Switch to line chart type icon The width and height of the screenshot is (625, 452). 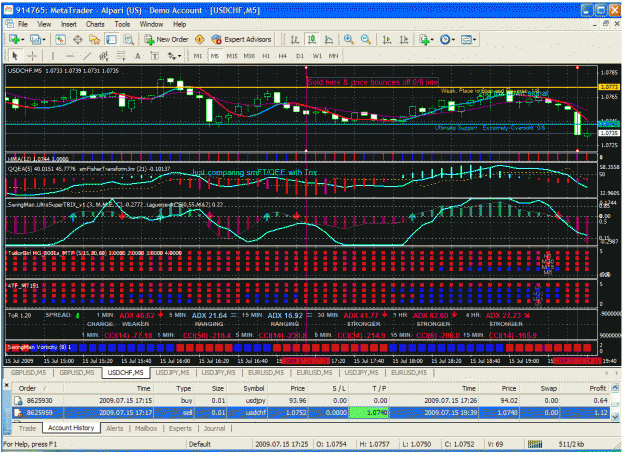(x=329, y=39)
